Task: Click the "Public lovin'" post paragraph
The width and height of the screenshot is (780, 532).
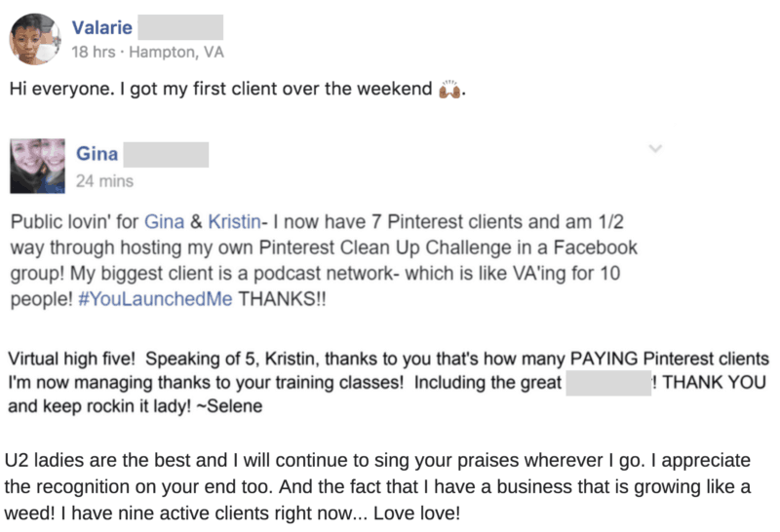Action: coord(322,257)
